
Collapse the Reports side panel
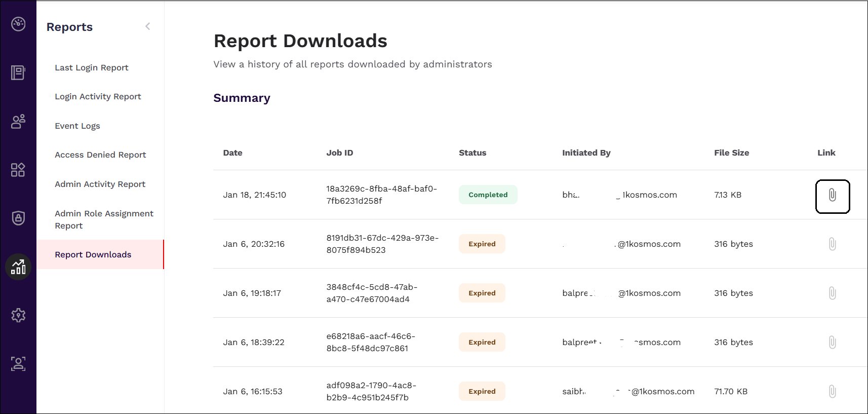click(x=147, y=26)
